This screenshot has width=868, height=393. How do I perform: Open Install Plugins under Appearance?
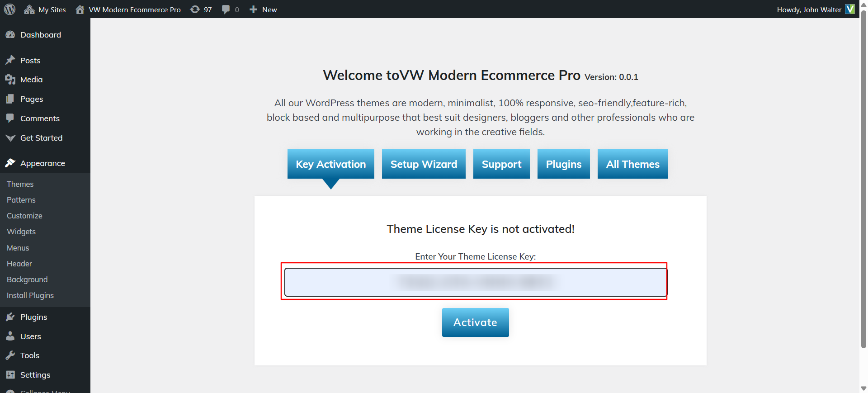pyautogui.click(x=30, y=295)
